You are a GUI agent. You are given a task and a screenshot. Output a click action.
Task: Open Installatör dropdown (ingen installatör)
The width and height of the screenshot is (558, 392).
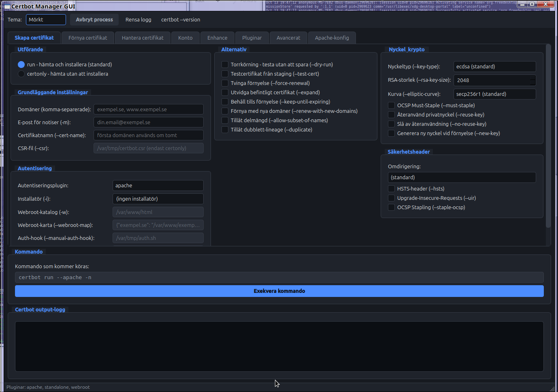pos(158,199)
